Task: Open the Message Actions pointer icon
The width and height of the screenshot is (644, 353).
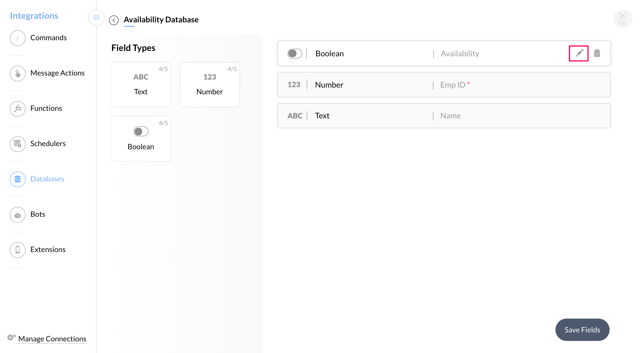Action: coord(17,73)
